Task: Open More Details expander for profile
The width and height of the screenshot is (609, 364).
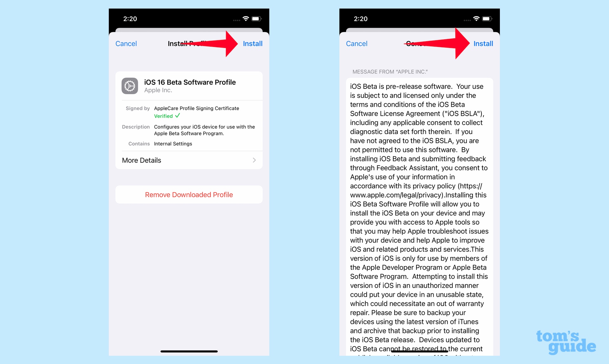Action: point(189,160)
